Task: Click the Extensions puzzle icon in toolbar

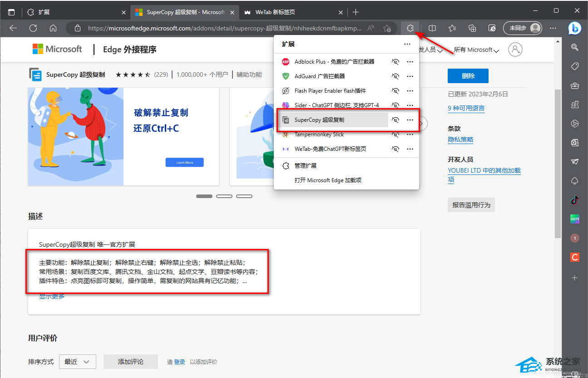Action: [x=410, y=28]
